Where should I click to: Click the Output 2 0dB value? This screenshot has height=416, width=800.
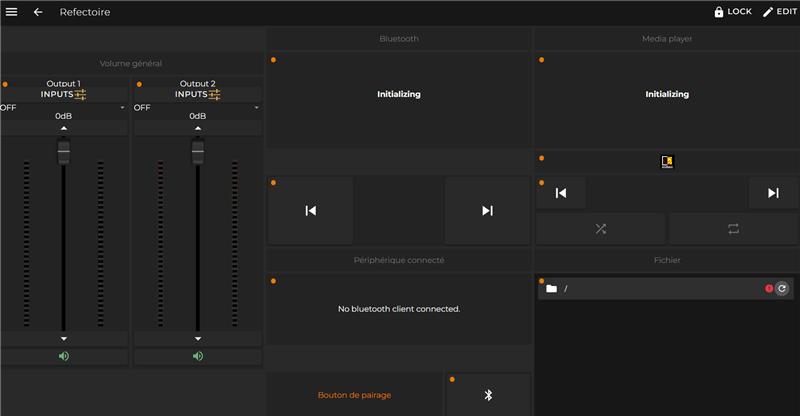point(197,116)
